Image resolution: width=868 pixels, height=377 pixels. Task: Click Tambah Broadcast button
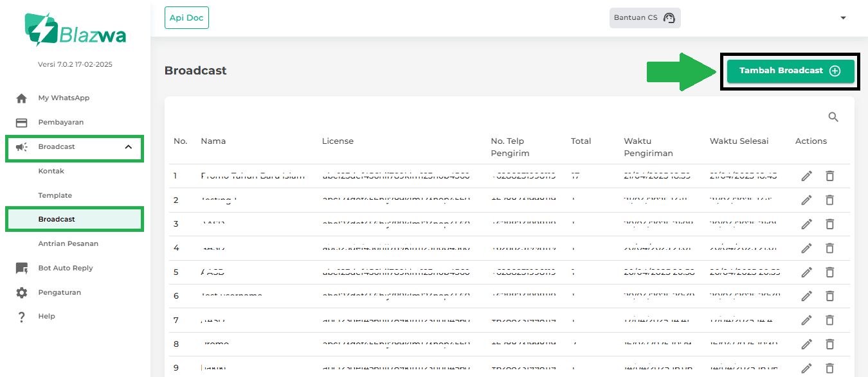(790, 71)
